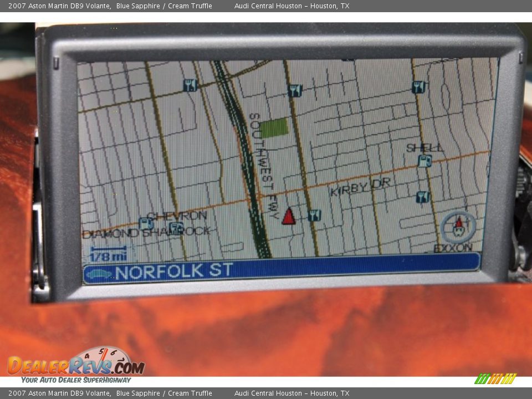Tap the EXXON label on map
This screenshot has width=532, height=399.
[453, 248]
